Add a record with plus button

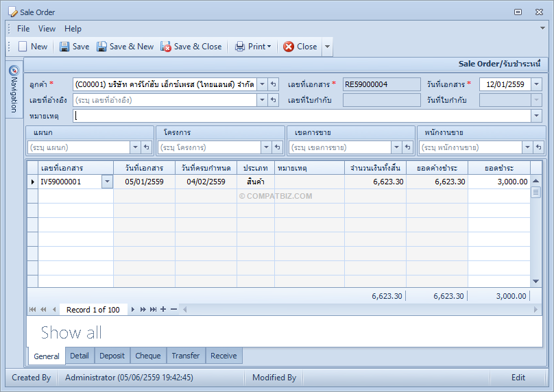(x=163, y=309)
